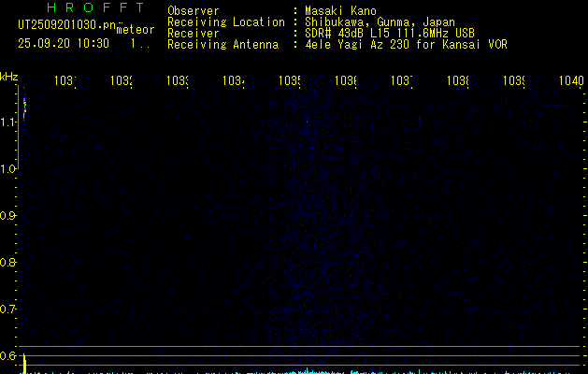Select the 1.1 kHz frequency tick
This screenshot has width=588, height=374.
pyautogui.click(x=9, y=122)
